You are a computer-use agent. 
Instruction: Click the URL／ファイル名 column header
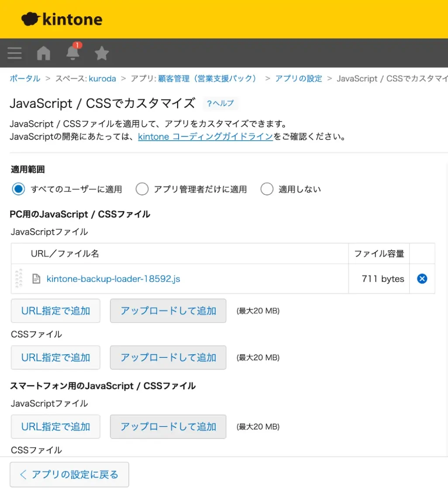pos(179,253)
